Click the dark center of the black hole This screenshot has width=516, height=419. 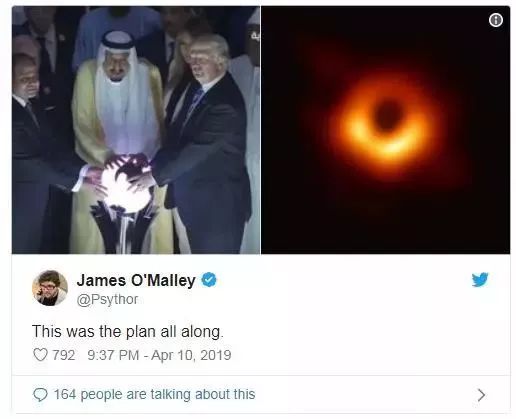(387, 115)
